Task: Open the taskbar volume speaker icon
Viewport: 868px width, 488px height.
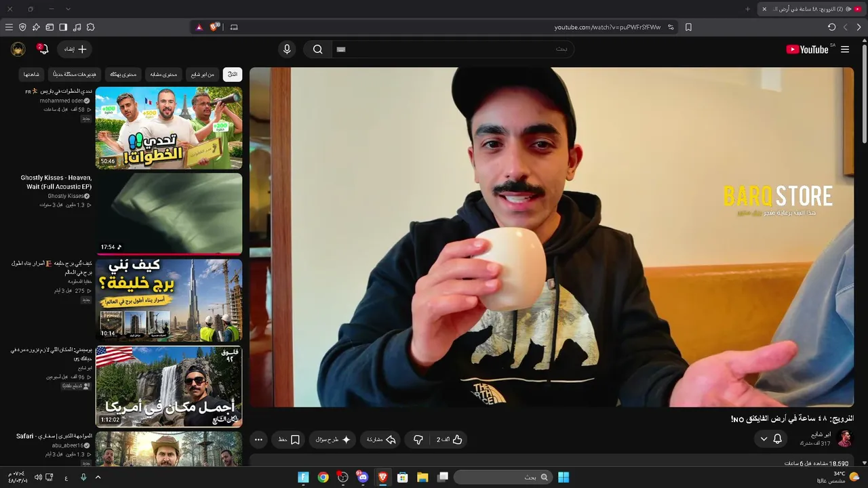Action: pos(38,477)
